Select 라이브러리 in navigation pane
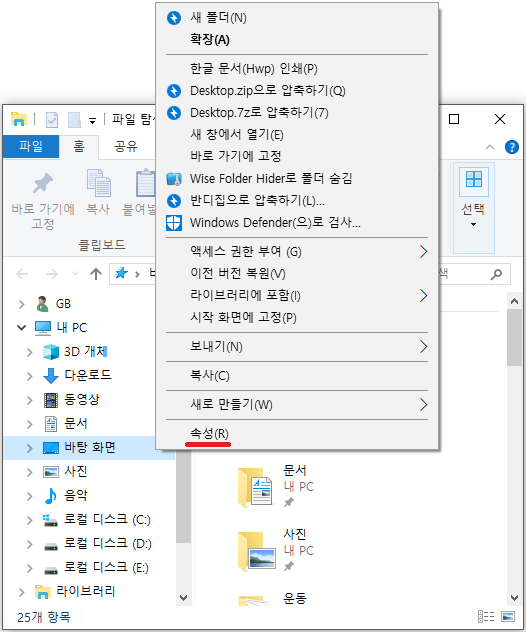The height and width of the screenshot is (632, 526). 85,591
